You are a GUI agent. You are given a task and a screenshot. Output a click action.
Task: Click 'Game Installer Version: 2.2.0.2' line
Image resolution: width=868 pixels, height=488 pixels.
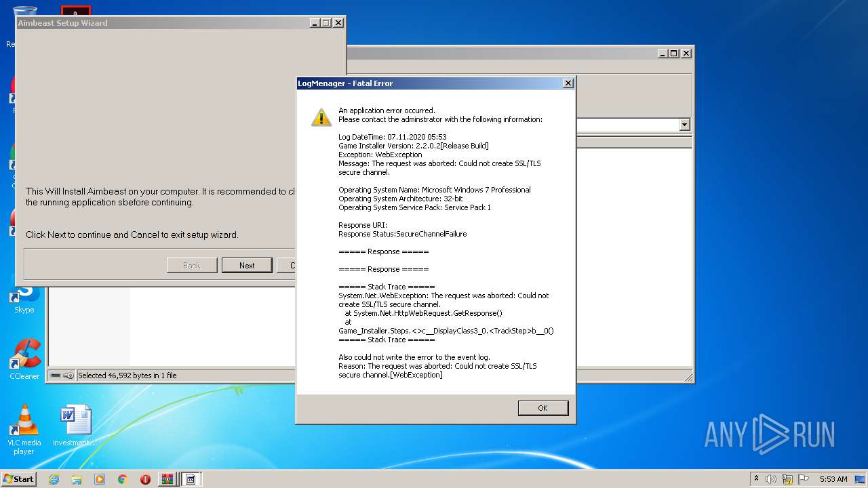pyautogui.click(x=414, y=146)
